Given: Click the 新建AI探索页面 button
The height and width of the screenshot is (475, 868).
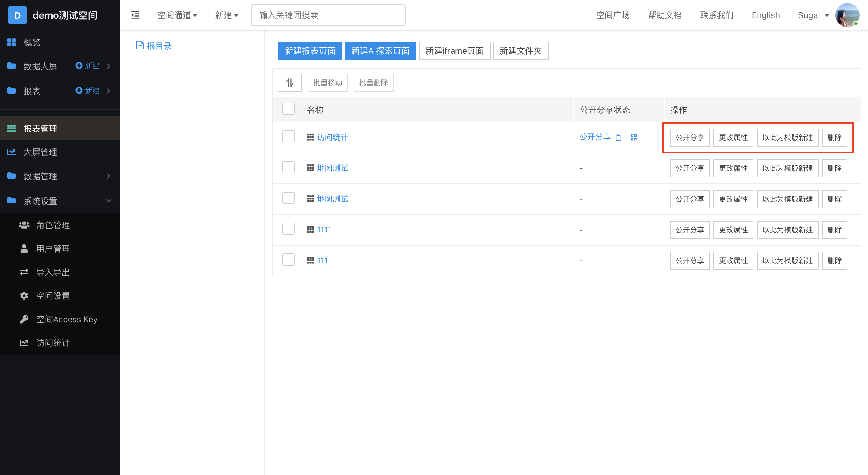Looking at the screenshot, I should click(380, 50).
